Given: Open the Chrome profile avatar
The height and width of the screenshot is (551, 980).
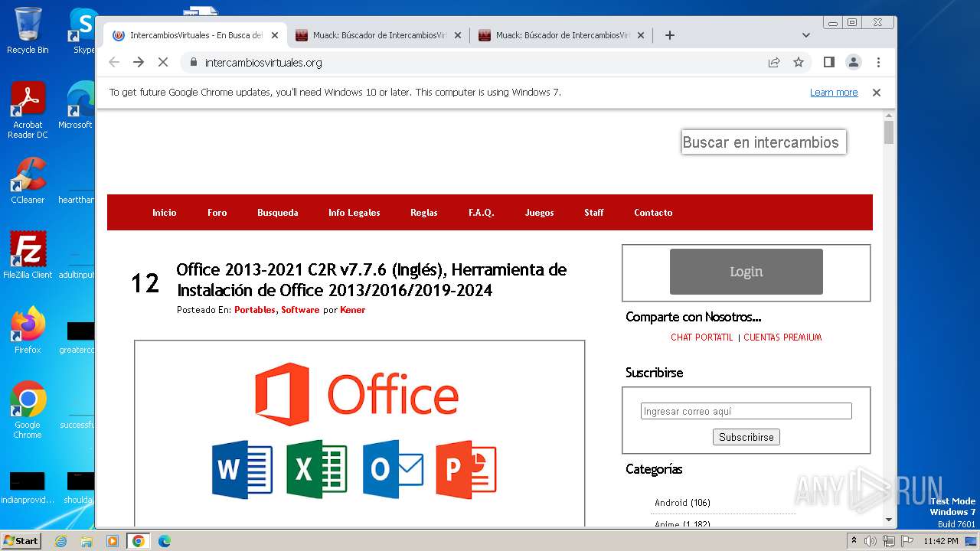Looking at the screenshot, I should coord(854,62).
